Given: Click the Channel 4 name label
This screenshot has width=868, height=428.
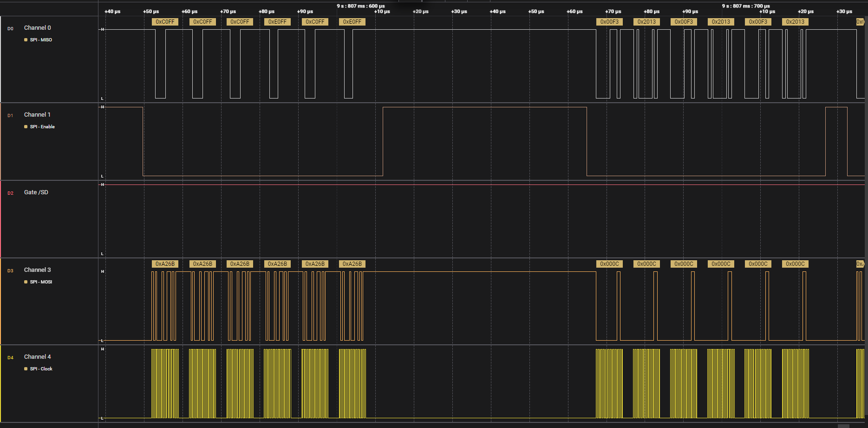Looking at the screenshot, I should [x=37, y=357].
